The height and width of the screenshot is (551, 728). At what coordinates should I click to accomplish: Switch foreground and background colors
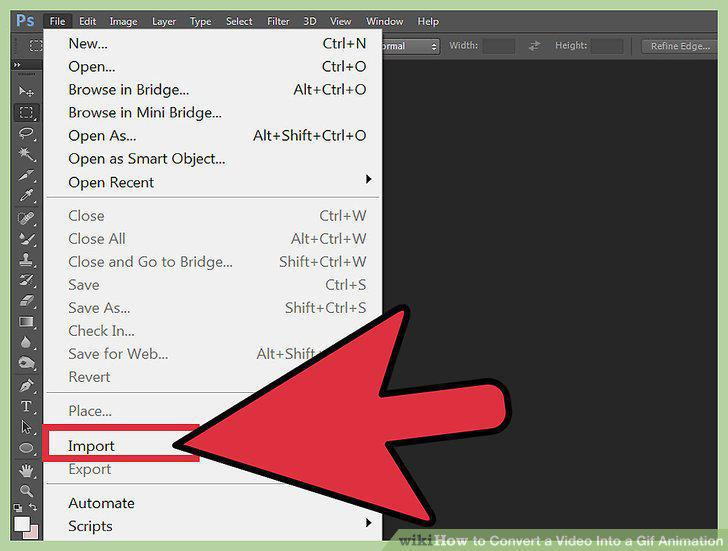(33, 507)
